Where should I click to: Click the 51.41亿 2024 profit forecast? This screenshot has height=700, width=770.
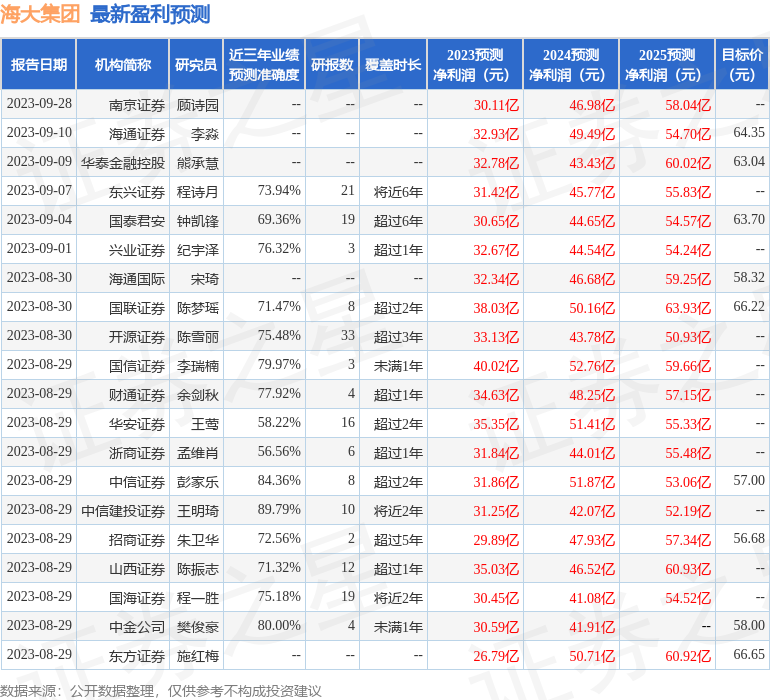[592, 423]
